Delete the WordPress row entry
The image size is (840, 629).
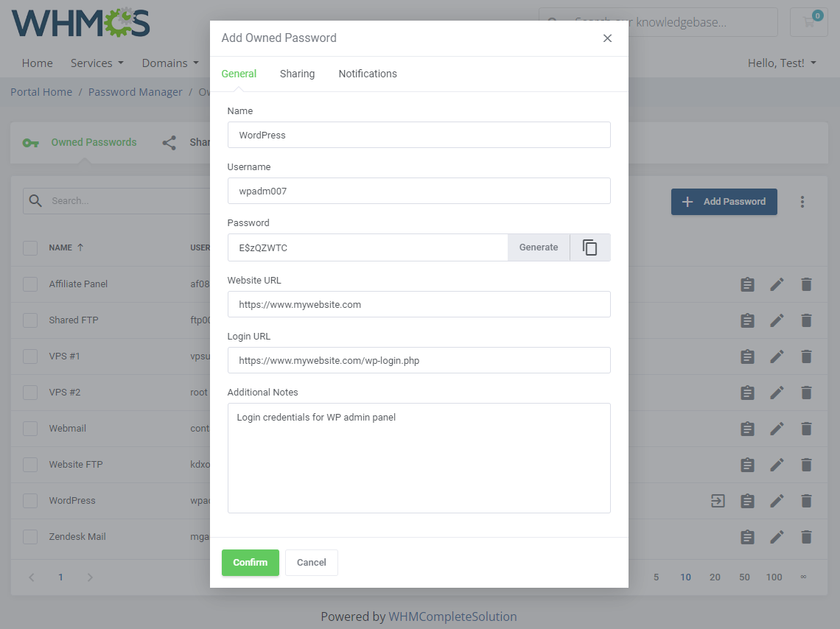tap(806, 501)
